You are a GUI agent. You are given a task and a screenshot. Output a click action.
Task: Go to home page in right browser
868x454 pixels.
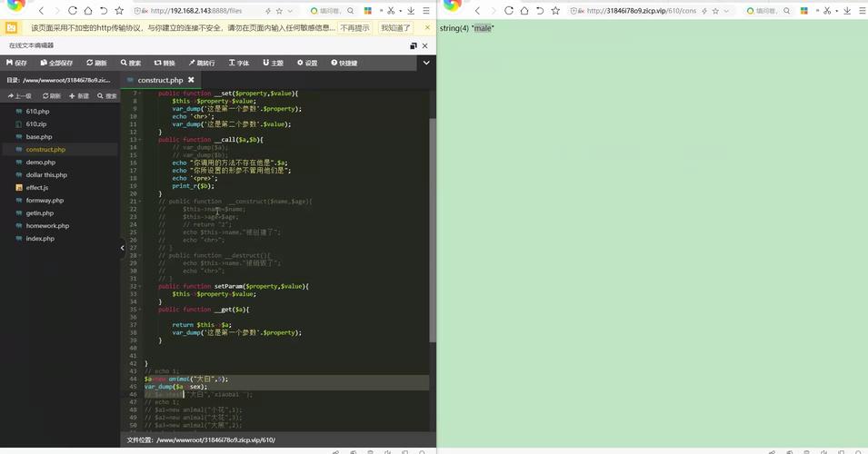tap(524, 11)
